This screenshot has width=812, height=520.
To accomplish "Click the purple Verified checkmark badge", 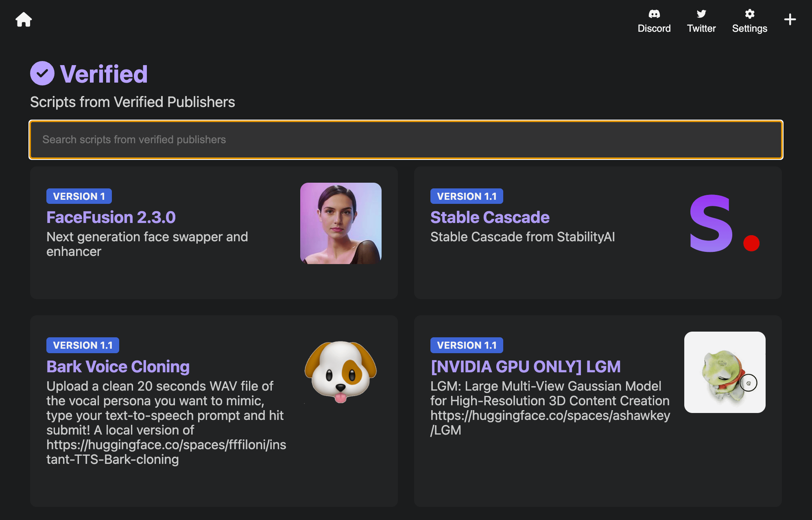I will (42, 74).
